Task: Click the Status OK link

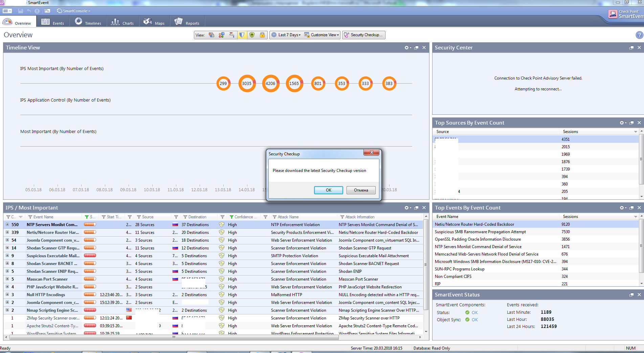Action: (x=474, y=313)
